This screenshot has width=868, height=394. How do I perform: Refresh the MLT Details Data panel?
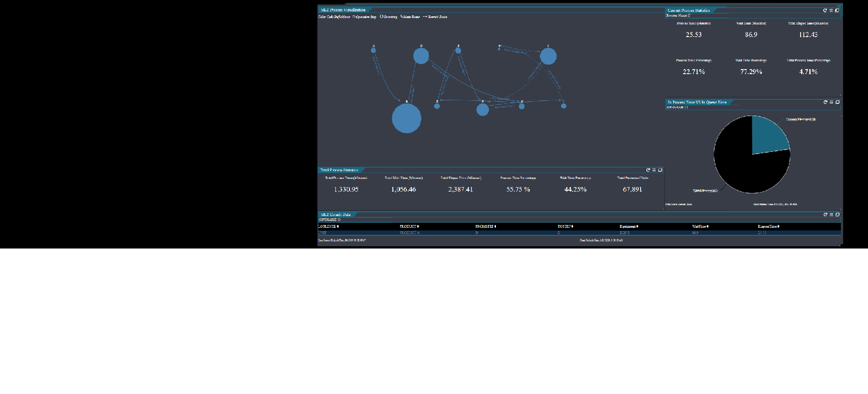(825, 215)
